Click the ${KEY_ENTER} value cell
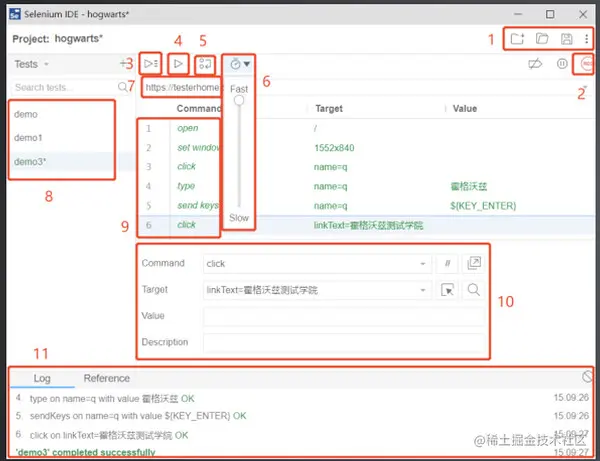This screenshot has width=600, height=461. point(483,206)
